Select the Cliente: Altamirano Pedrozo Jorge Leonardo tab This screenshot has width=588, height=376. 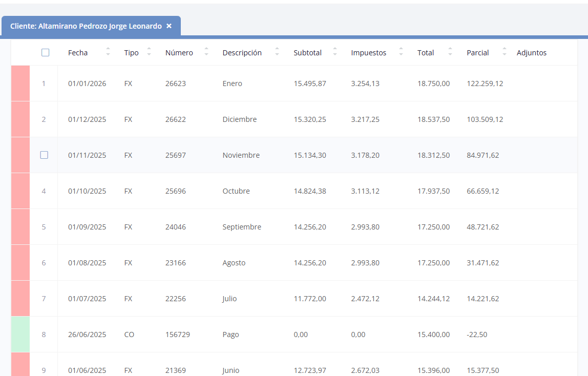(x=86, y=26)
